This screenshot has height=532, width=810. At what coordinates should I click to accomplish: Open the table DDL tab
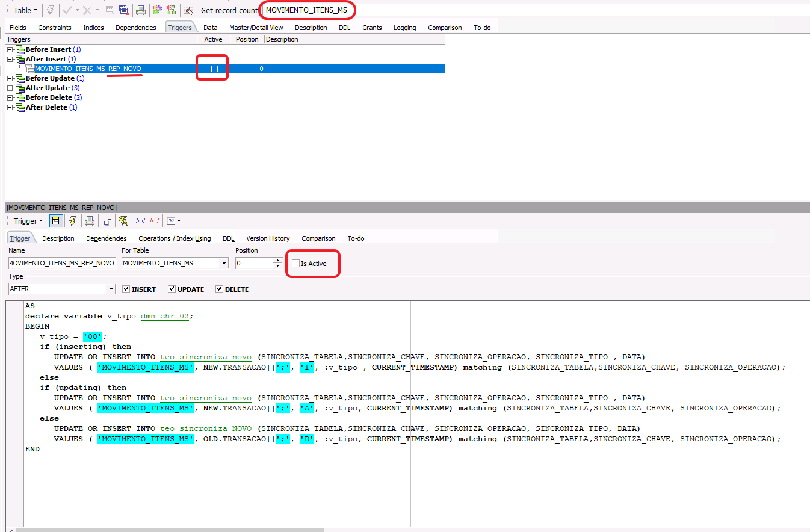pyautogui.click(x=345, y=28)
